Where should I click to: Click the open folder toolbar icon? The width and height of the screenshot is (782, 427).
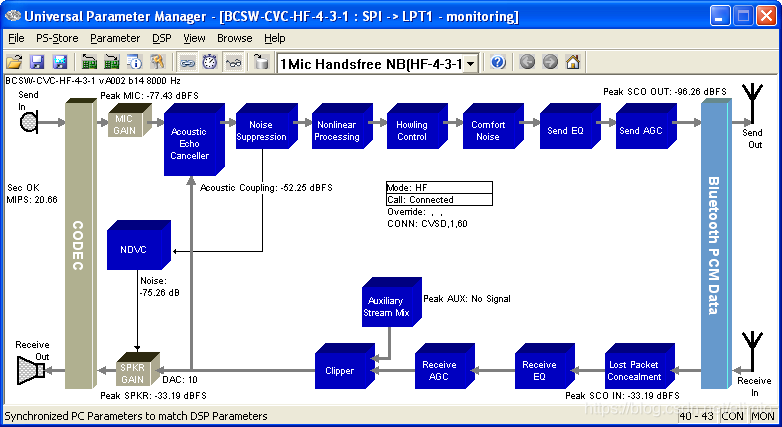14,62
